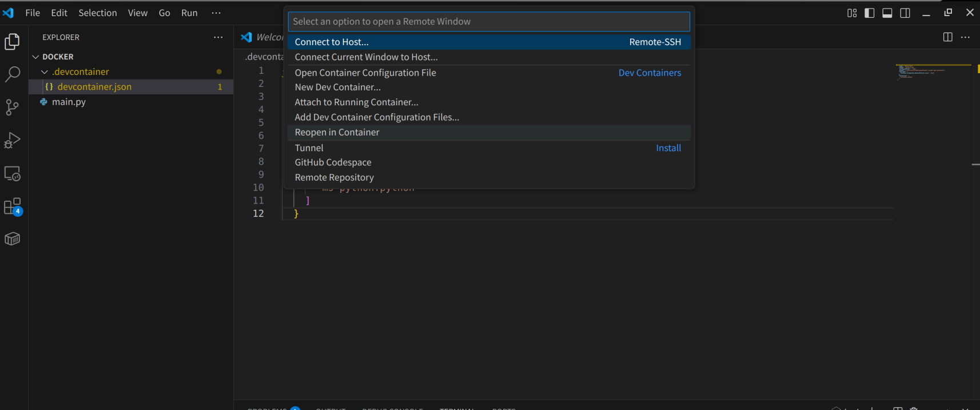Select Add Dev Container Configuration Files...
The image size is (980, 410).
[x=489, y=117]
